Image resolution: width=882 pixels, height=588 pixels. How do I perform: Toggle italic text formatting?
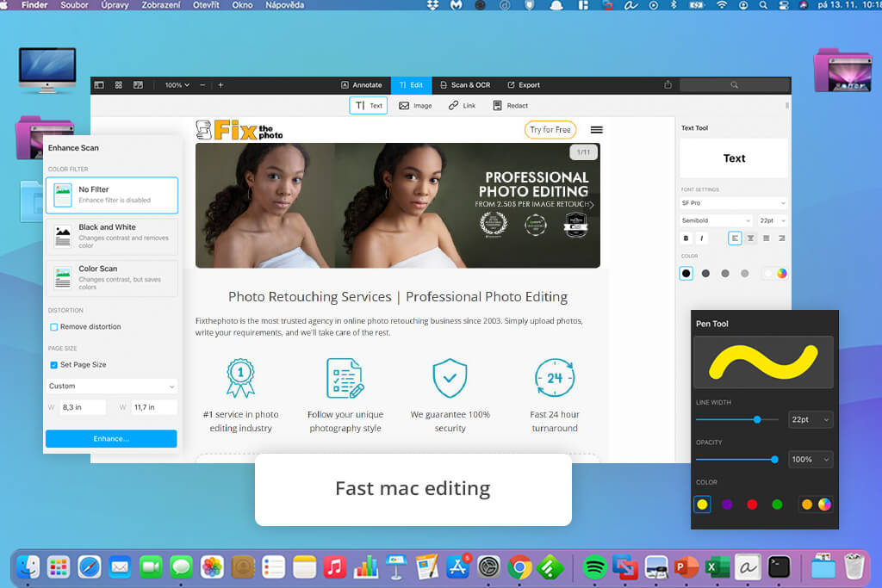point(701,238)
